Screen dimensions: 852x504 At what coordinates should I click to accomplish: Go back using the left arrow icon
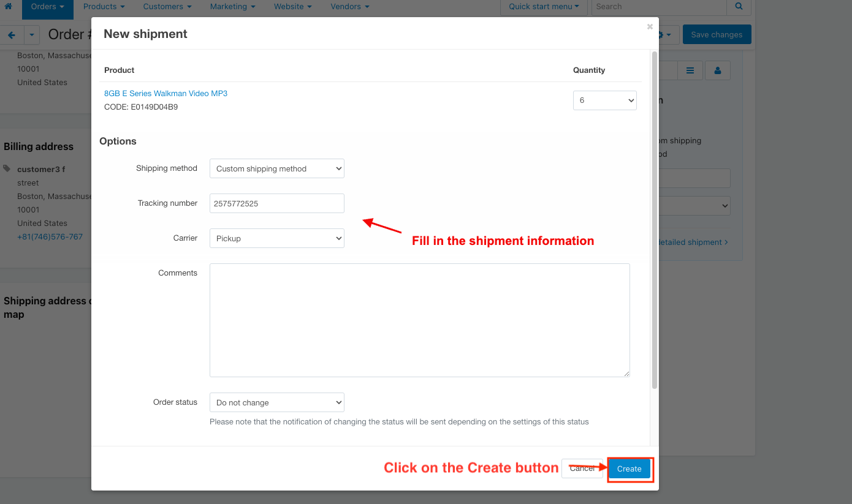[12, 35]
